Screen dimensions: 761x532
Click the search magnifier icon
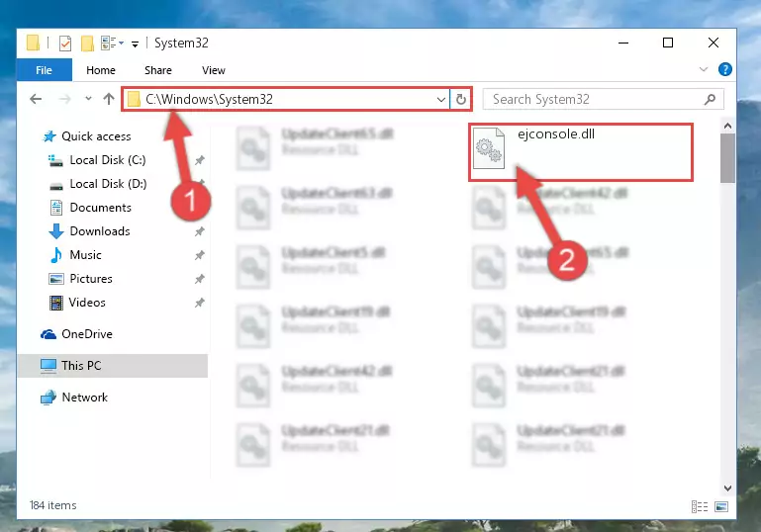(710, 100)
